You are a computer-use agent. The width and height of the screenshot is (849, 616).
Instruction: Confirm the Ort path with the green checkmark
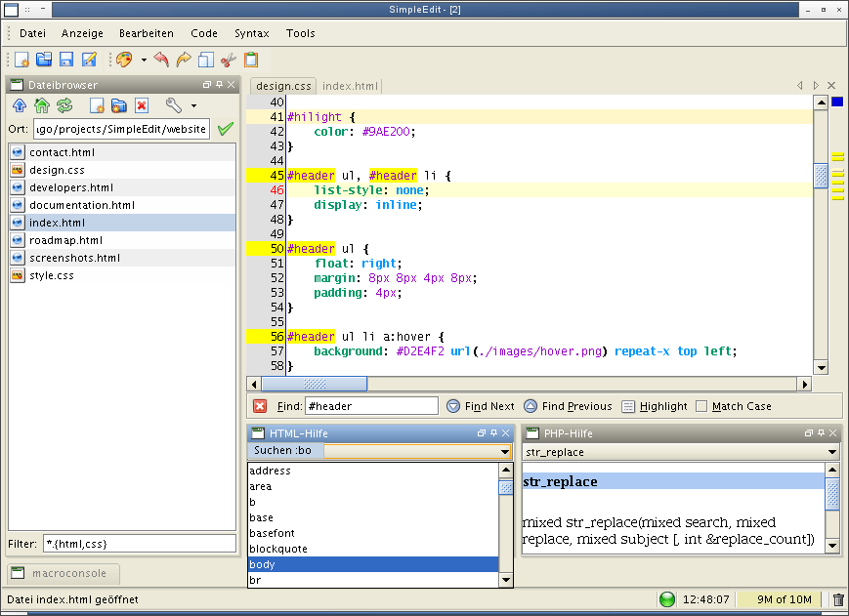pos(226,129)
